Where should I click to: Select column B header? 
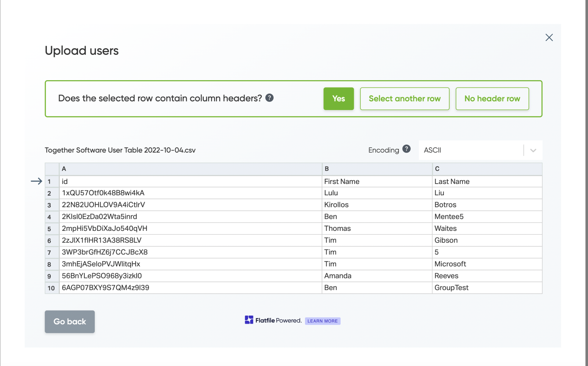pyautogui.click(x=377, y=169)
